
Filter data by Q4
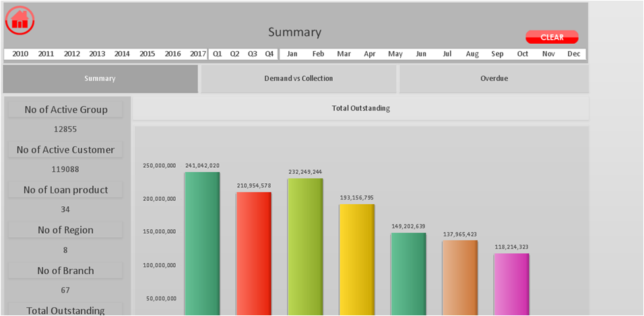[269, 54]
